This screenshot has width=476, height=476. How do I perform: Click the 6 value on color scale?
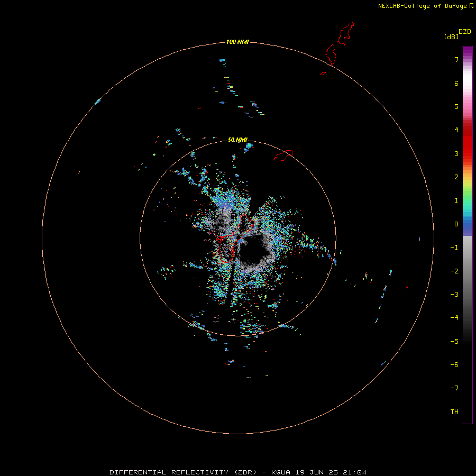click(x=456, y=83)
